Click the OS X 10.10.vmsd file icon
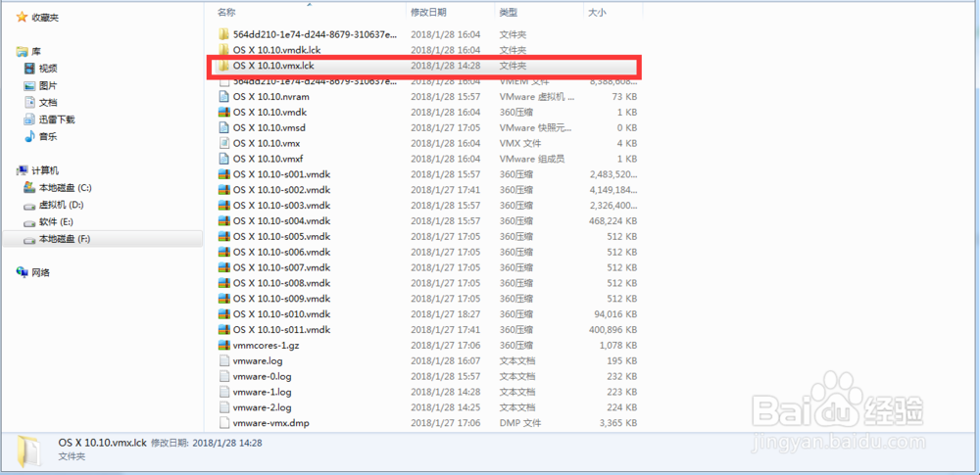The width and height of the screenshot is (980, 475). (x=223, y=127)
